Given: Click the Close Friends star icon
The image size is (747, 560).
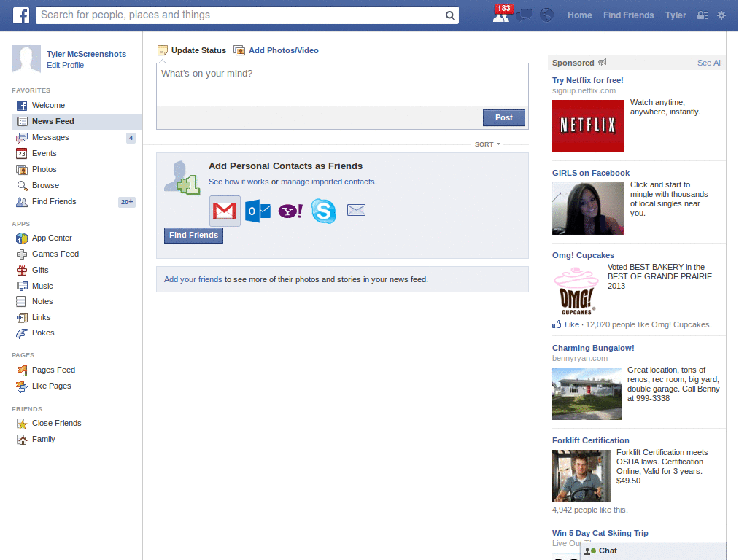Looking at the screenshot, I should (x=22, y=424).
